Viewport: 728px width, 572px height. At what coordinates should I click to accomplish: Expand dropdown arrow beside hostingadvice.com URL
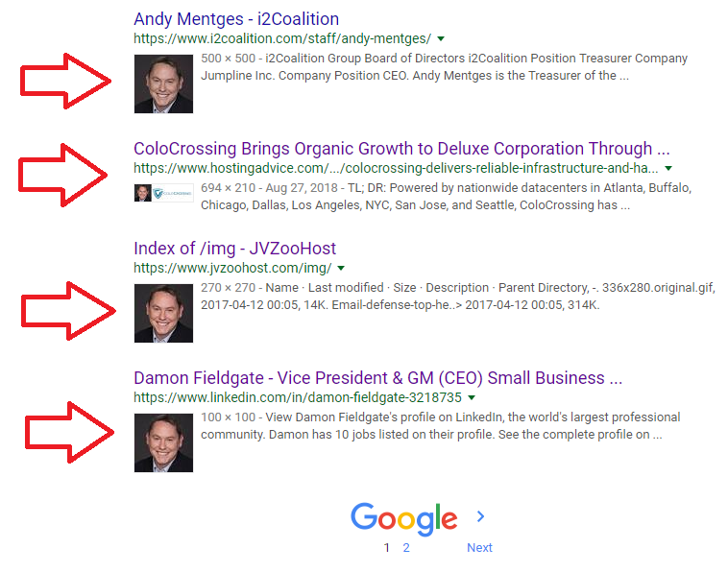click(x=668, y=168)
